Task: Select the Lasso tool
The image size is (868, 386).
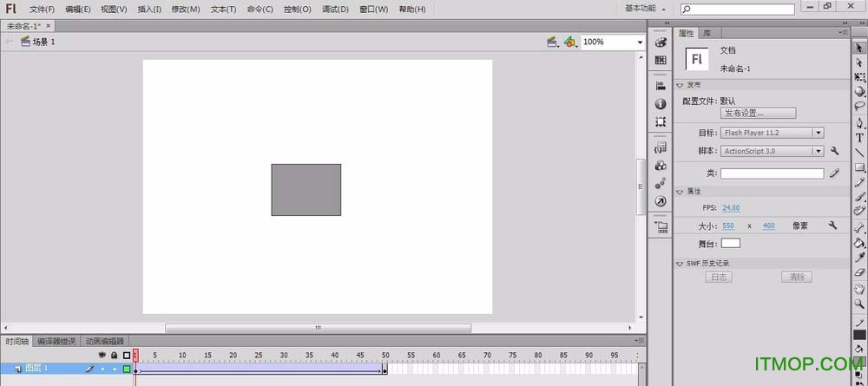Action: 859,106
